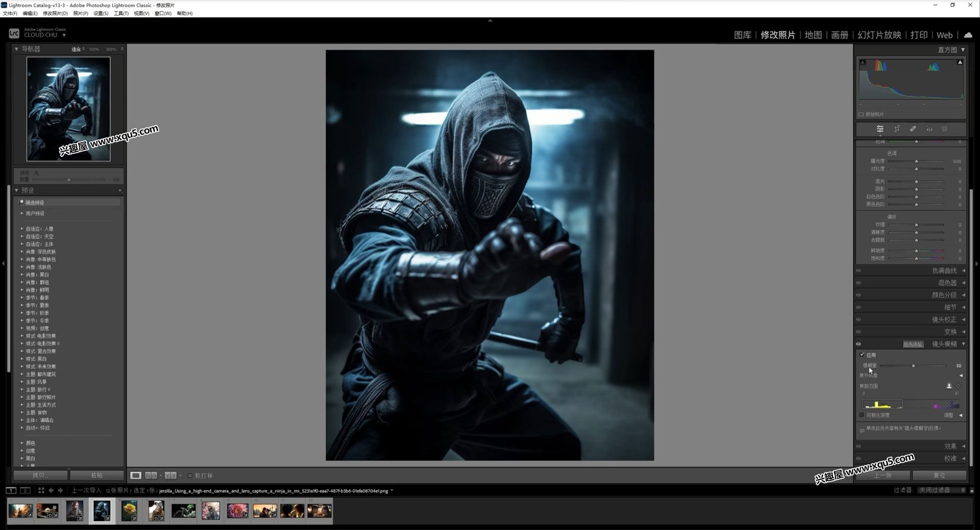The image size is (980, 530).
Task: Select the Red eye correction tool
Action: click(x=929, y=129)
